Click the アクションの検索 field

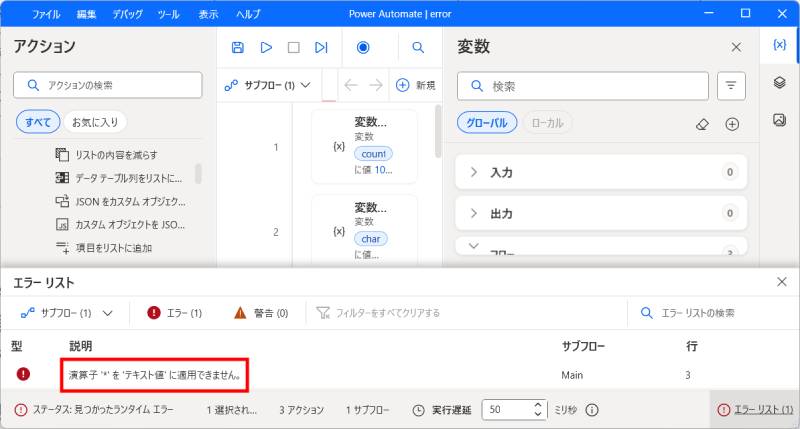pos(108,85)
